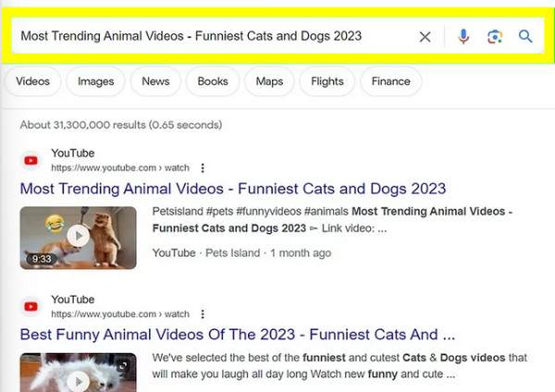The height and width of the screenshot is (392, 555).
Task: Clear the search box with the X icon
Action: pos(425,36)
